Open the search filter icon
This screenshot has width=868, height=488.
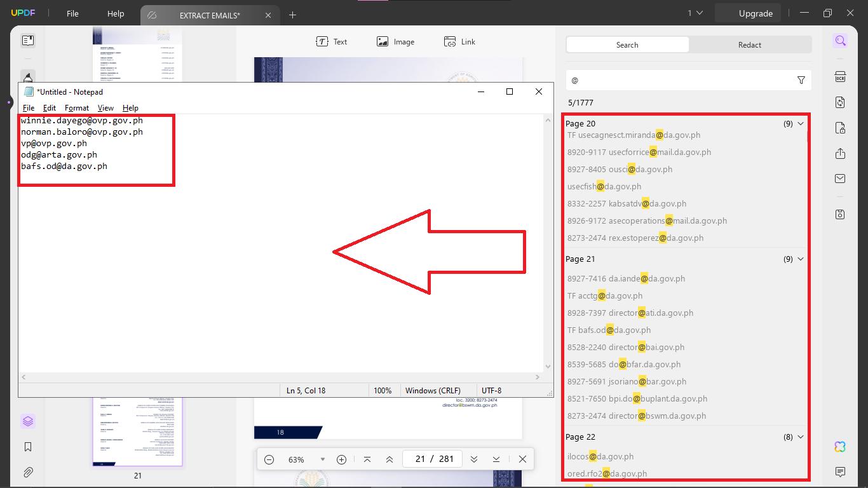800,80
